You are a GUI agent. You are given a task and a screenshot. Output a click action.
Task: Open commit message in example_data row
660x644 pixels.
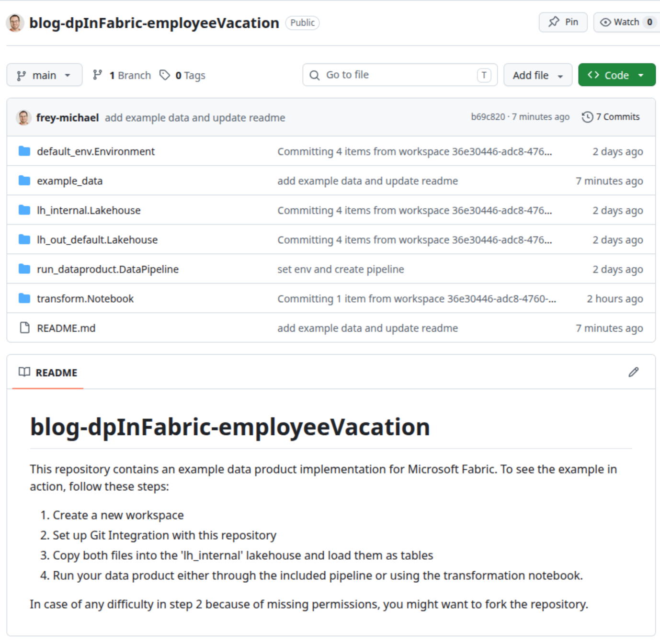tap(368, 181)
